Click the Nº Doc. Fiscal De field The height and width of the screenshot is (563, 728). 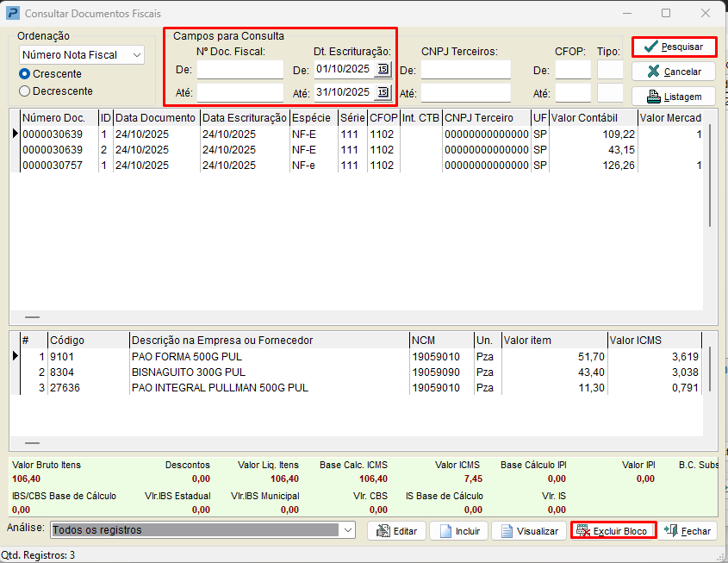tap(240, 70)
